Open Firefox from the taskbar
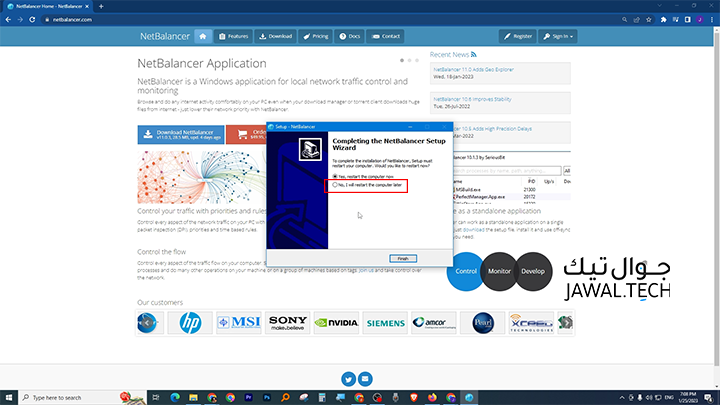This screenshot has width=720, height=405. 432,398
